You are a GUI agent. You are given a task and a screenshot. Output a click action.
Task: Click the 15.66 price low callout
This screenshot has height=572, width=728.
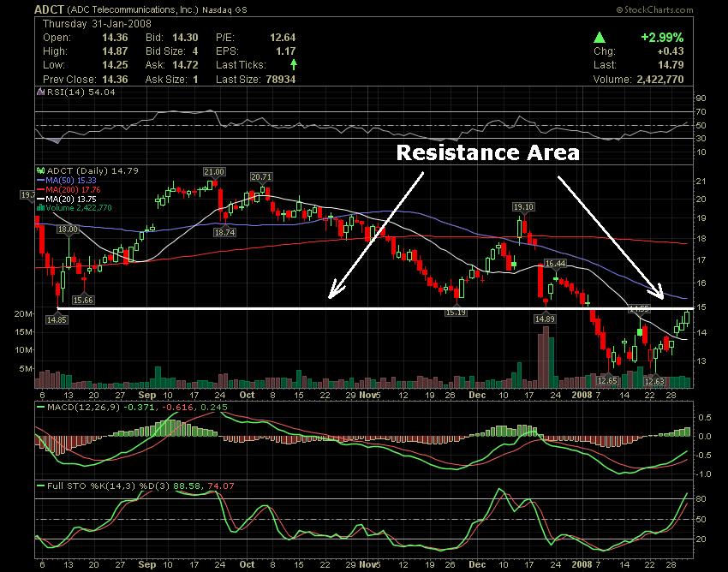click(83, 300)
